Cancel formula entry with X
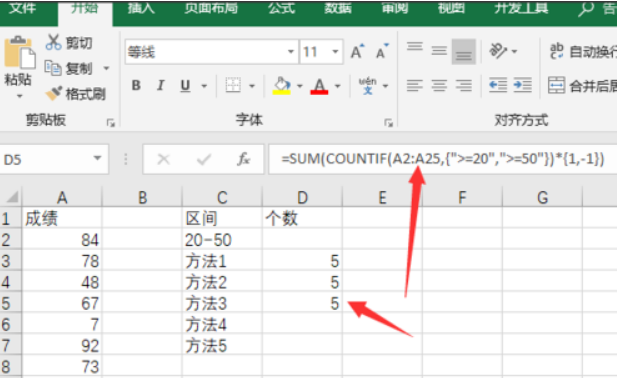Viewport: 617px width, 378px height. click(x=163, y=159)
